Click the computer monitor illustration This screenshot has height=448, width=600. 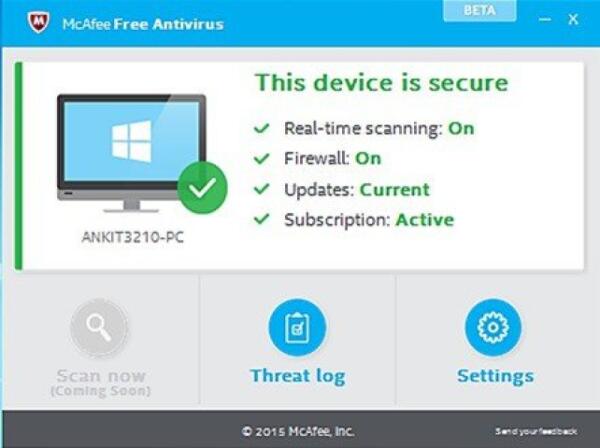click(132, 153)
